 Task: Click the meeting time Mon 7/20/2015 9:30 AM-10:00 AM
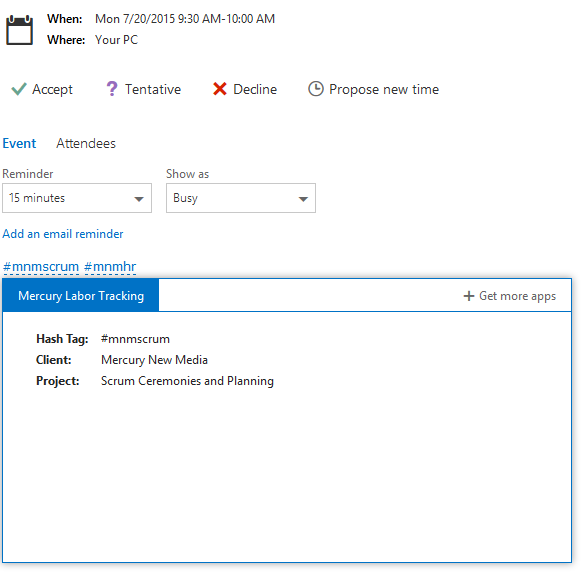[185, 19]
